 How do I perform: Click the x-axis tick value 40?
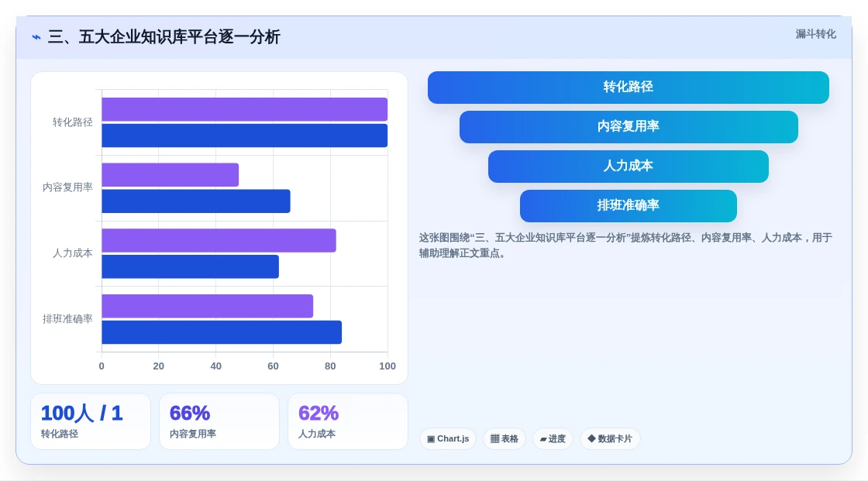click(x=216, y=366)
